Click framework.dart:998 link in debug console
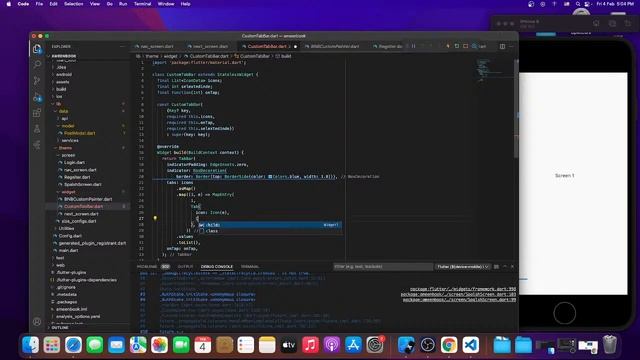Image resolution: width=640 pixels, height=360 pixels. tap(463, 289)
